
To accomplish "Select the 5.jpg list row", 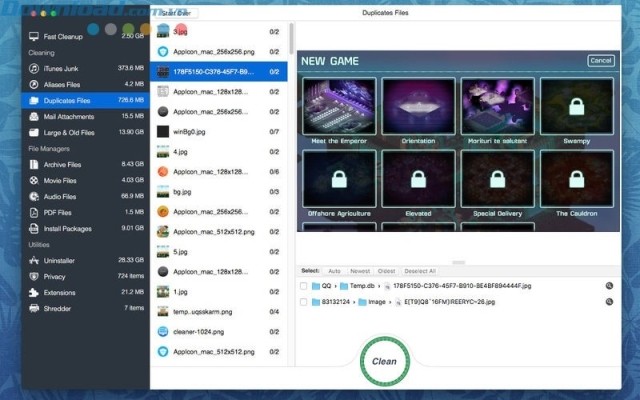I will 219,251.
